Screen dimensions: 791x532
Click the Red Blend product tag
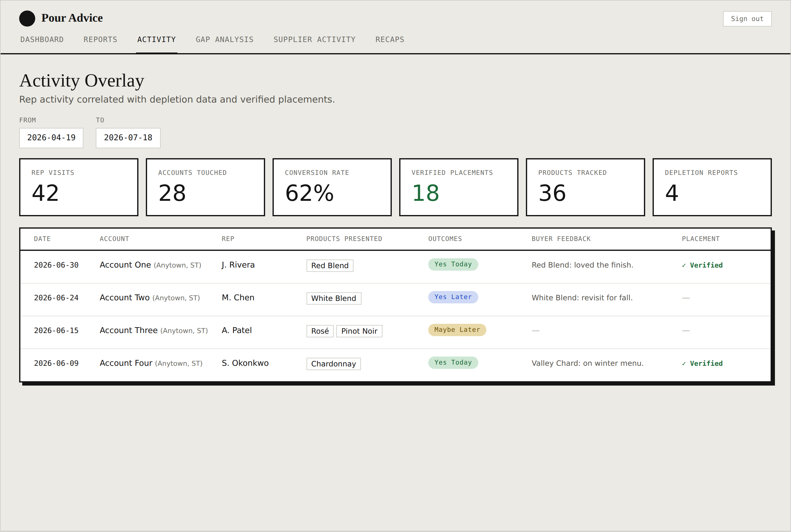click(x=330, y=266)
